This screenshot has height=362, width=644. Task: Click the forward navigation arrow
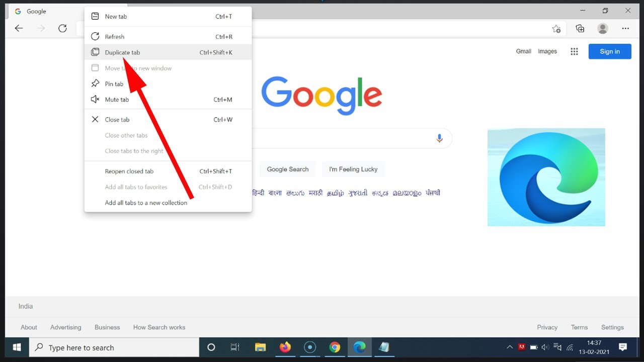[41, 28]
